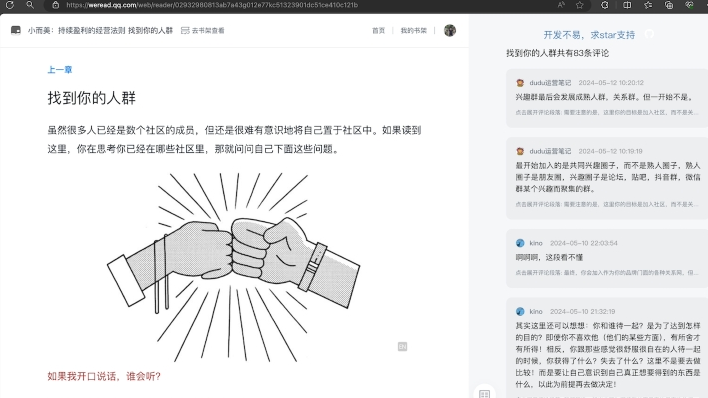Click the red text 如果我开口说话，谁会听？
Image resolution: width=708 pixels, height=398 pixels.
(x=104, y=376)
